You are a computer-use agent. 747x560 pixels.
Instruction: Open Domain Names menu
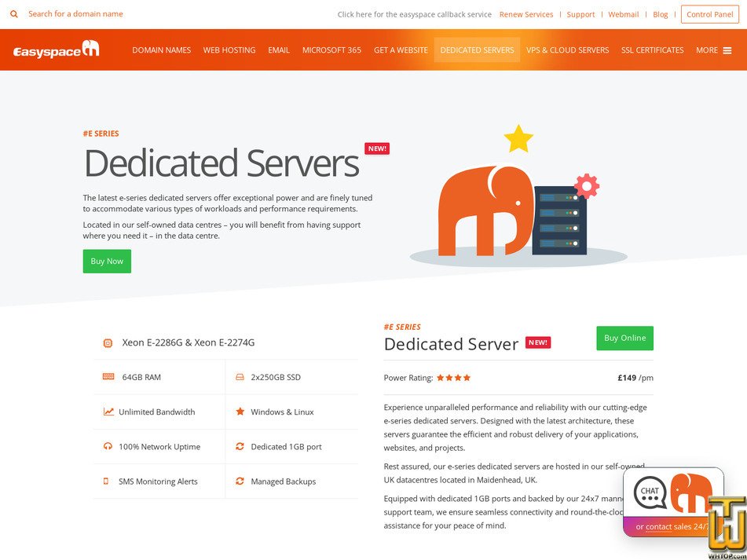pyautogui.click(x=162, y=50)
